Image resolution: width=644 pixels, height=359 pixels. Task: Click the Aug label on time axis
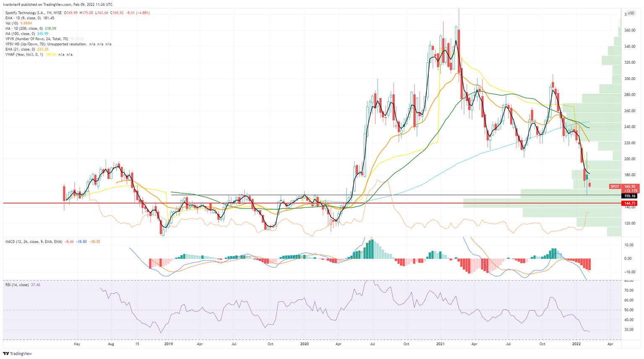pyautogui.click(x=111, y=344)
